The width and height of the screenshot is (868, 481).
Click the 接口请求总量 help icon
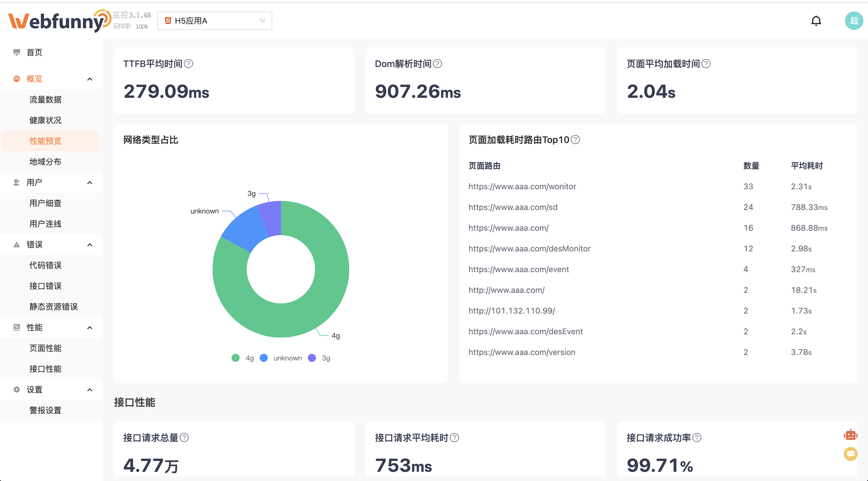point(184,438)
